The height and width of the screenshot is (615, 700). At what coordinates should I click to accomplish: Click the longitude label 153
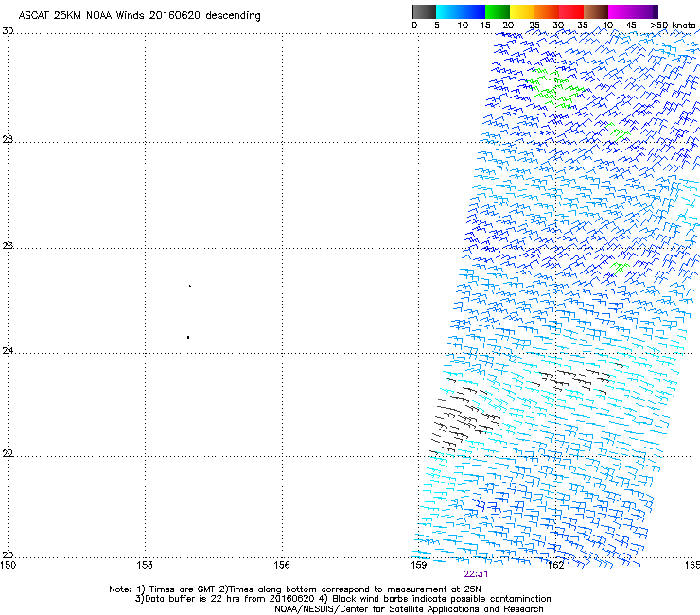pyautogui.click(x=145, y=565)
